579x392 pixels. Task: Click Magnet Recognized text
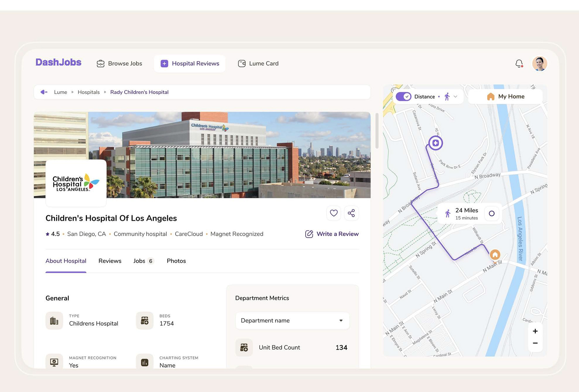click(x=237, y=234)
